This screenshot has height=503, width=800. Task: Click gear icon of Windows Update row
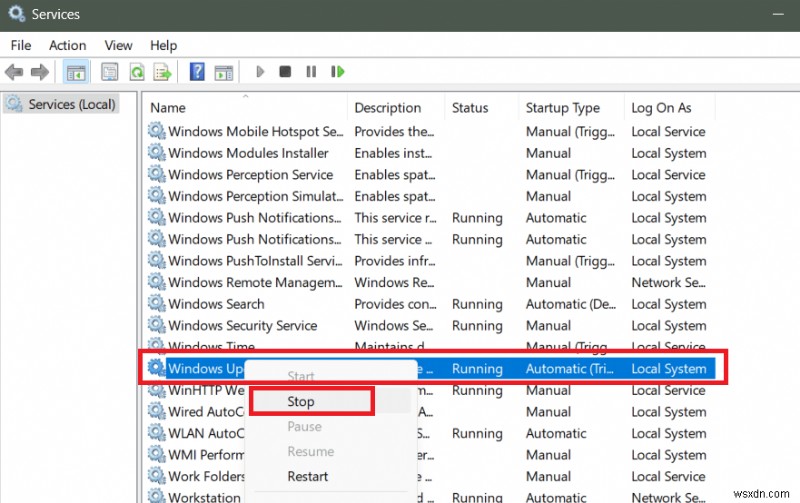click(x=157, y=368)
